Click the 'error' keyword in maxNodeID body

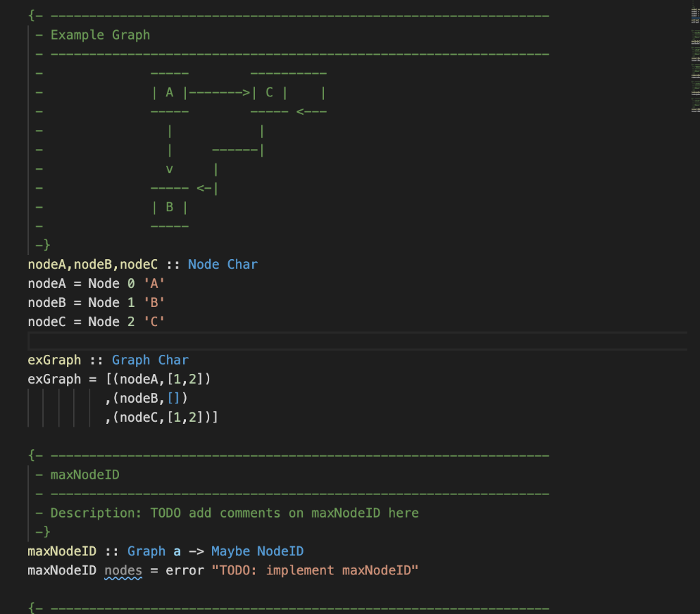click(185, 570)
